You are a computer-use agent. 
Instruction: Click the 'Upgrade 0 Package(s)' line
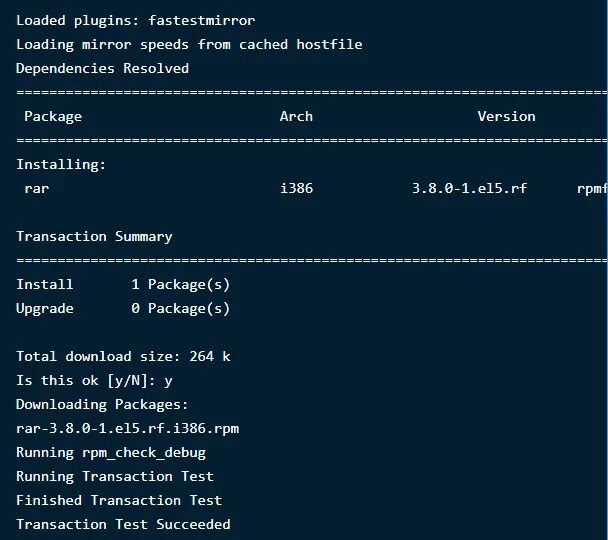[123, 308]
